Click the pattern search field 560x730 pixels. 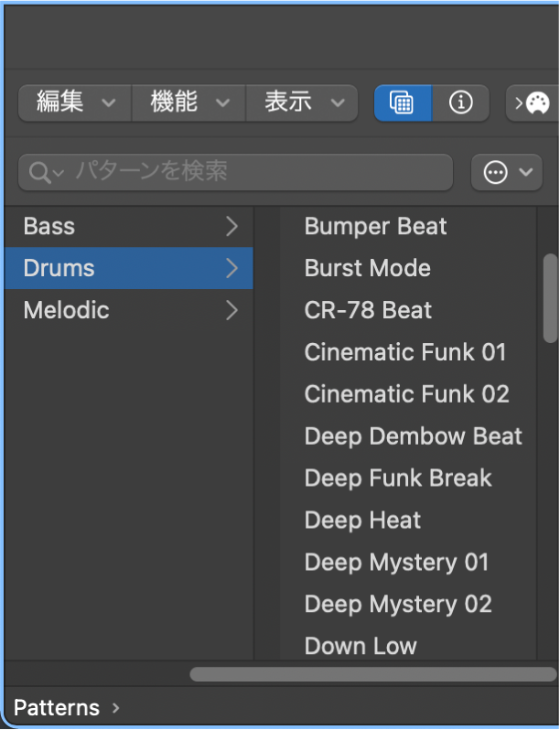(256, 172)
